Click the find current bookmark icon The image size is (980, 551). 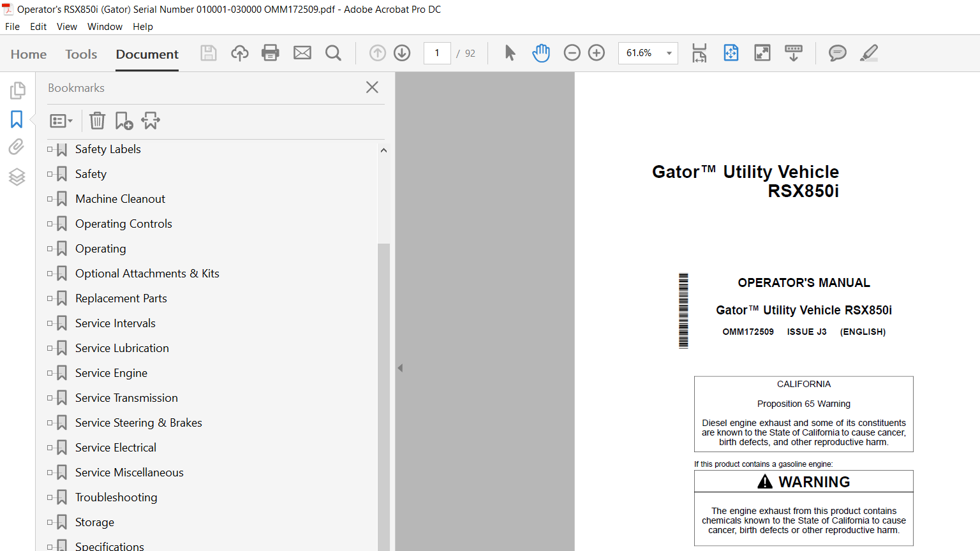tap(151, 121)
